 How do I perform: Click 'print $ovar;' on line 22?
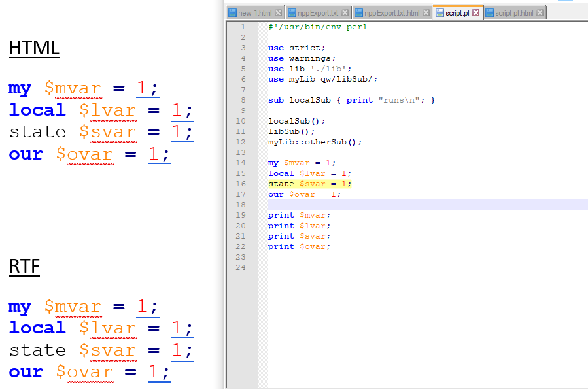tap(300, 246)
